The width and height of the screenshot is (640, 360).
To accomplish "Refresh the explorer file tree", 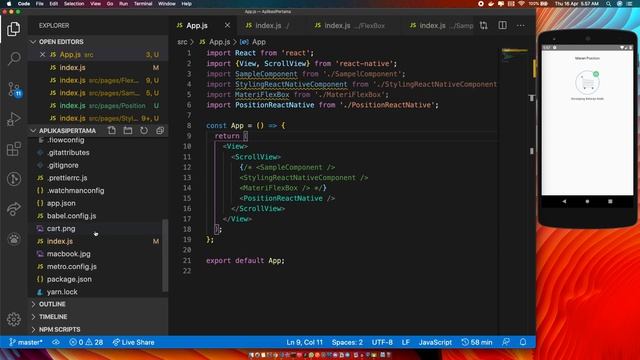I will coord(144,131).
